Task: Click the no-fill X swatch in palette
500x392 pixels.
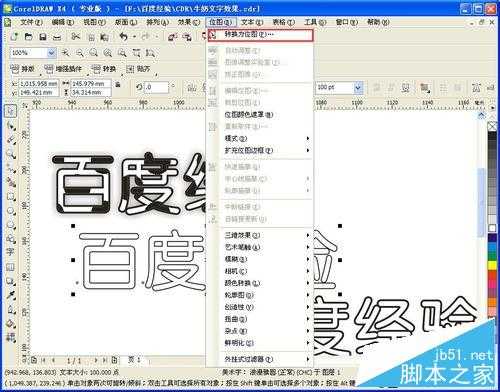Action: (492, 126)
